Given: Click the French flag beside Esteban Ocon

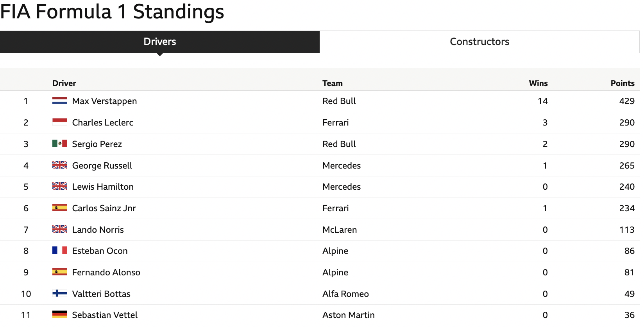Looking at the screenshot, I should point(60,250).
